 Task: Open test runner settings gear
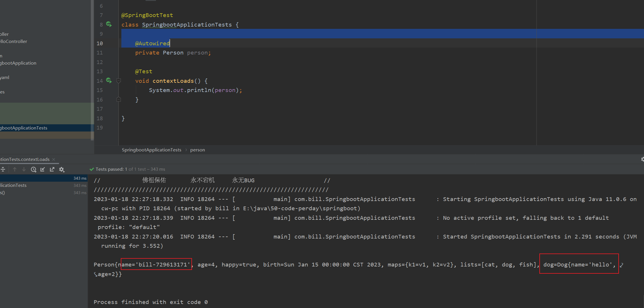coord(62,169)
